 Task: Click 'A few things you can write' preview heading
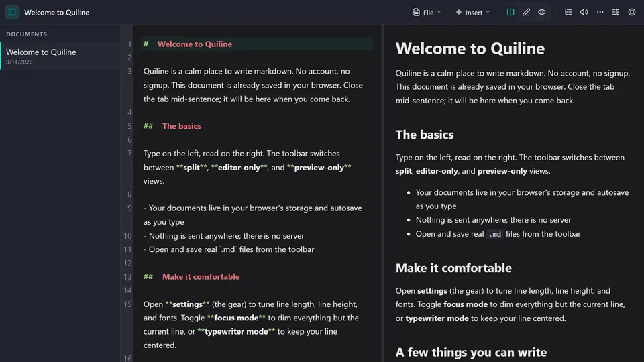pos(471,352)
